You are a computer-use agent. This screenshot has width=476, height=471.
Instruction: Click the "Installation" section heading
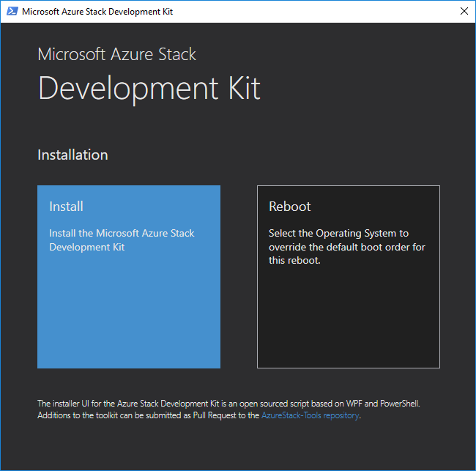[x=72, y=155]
